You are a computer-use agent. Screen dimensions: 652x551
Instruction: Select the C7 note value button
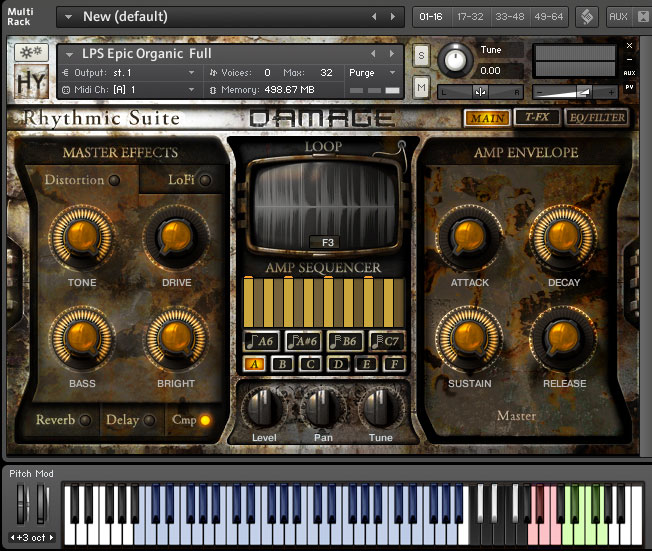pos(385,341)
